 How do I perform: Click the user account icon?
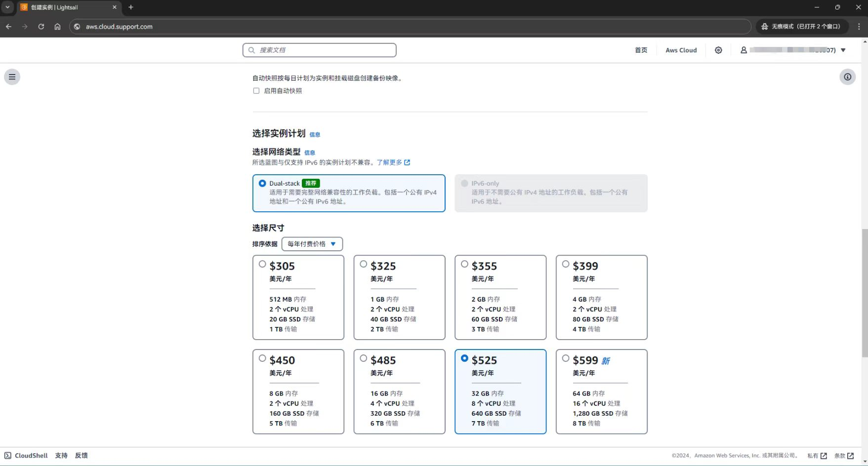pos(744,50)
